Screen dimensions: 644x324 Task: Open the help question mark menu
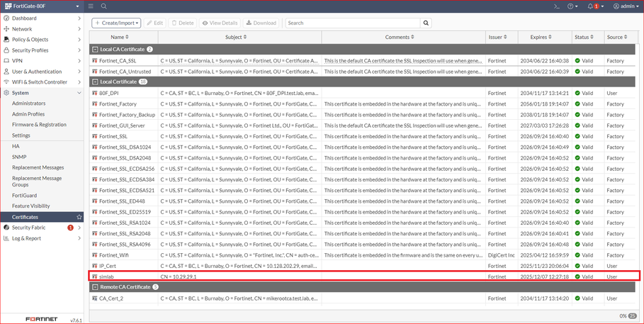tap(572, 6)
